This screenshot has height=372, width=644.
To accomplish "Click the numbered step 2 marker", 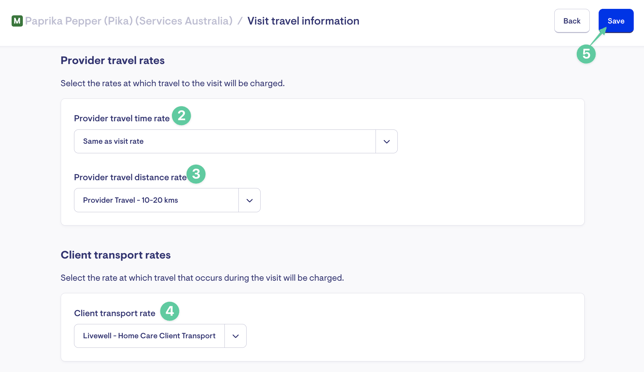I will pyautogui.click(x=181, y=116).
